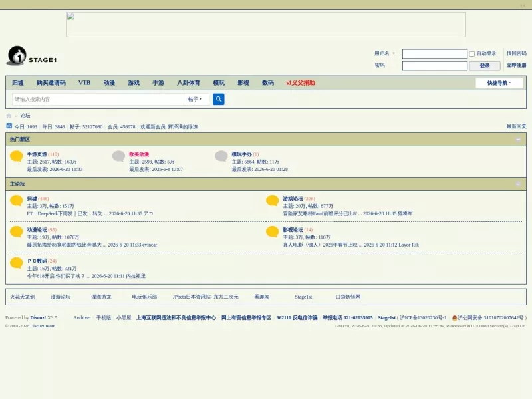Collapse the 主论坛 section
This screenshot has width=532, height=399.
(x=518, y=184)
